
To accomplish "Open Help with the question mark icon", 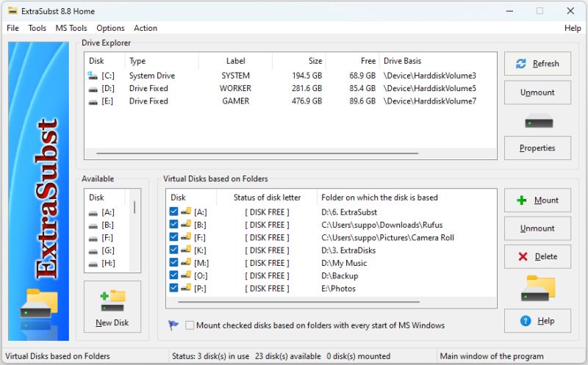I will [x=537, y=321].
